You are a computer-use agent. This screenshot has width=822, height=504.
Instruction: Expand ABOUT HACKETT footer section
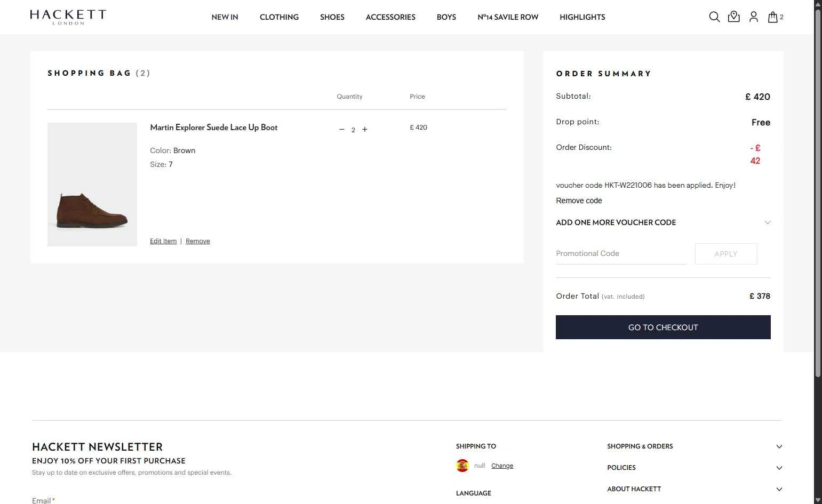click(x=695, y=489)
